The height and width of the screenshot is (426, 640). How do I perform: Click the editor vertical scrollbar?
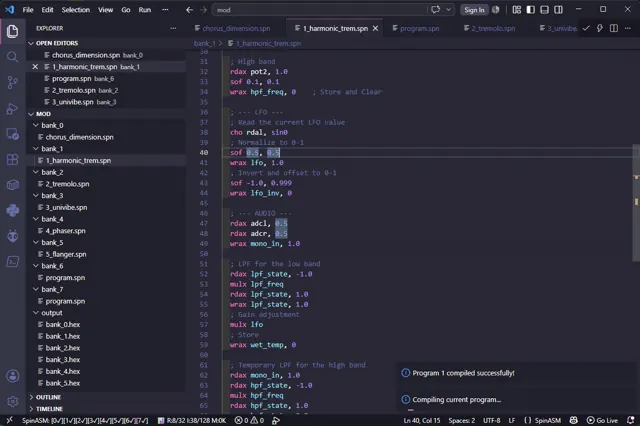click(636, 203)
